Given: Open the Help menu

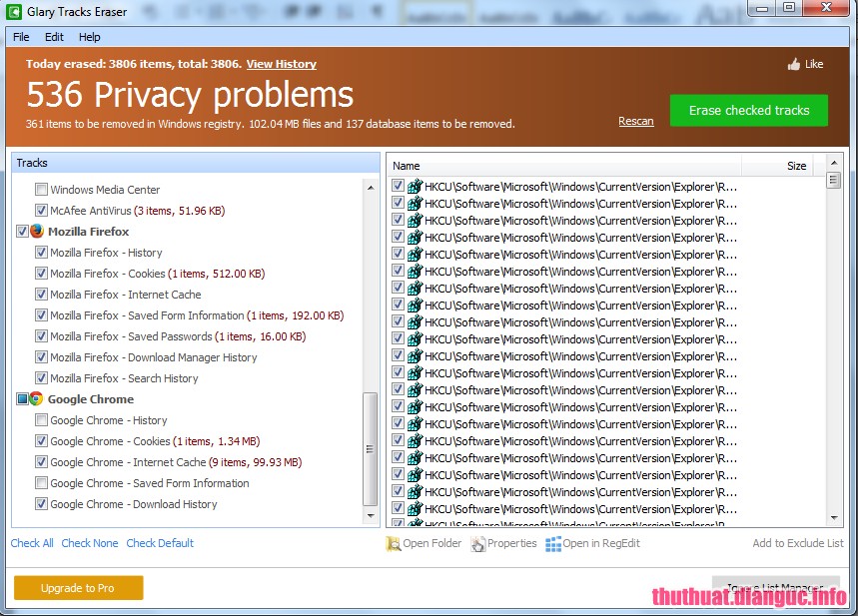Looking at the screenshot, I should tap(89, 37).
